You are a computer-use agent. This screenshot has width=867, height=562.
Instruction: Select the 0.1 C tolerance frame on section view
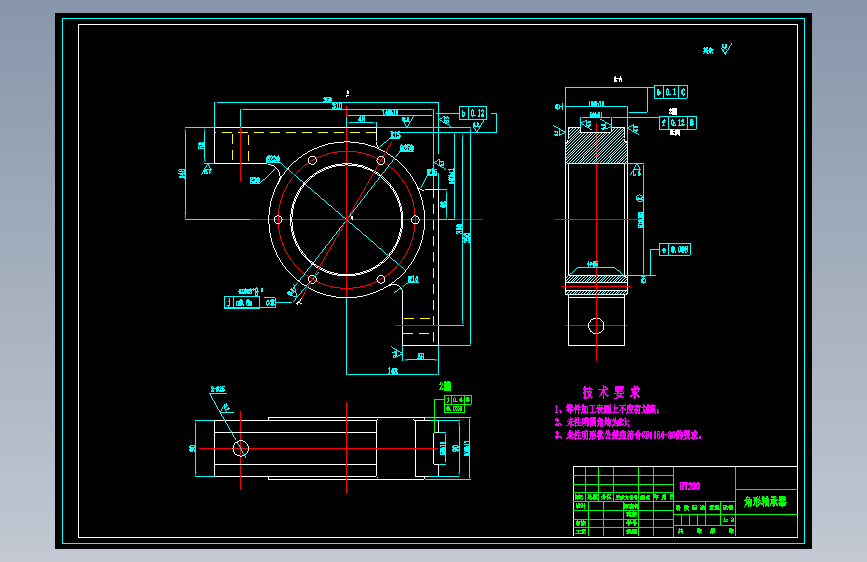pyautogui.click(x=671, y=92)
